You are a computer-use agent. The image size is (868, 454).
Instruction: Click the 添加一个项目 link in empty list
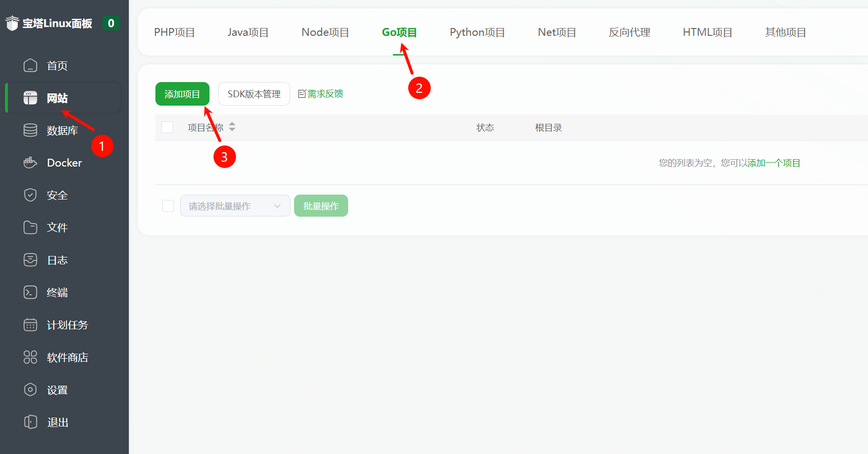tap(774, 163)
